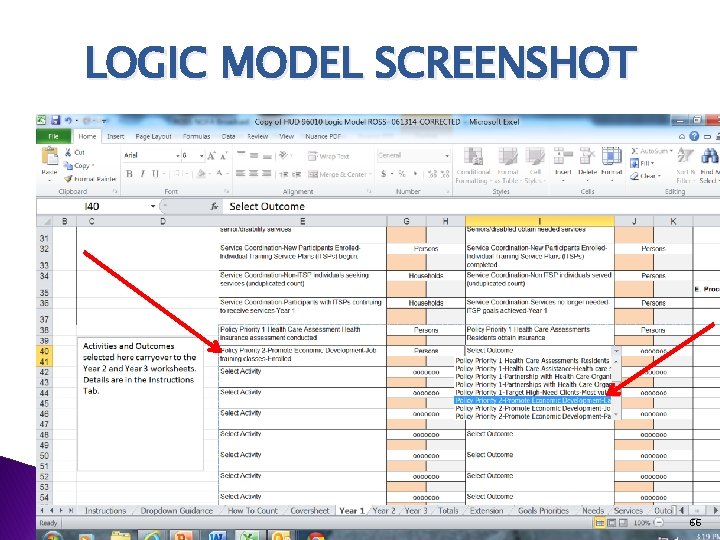This screenshot has height=540, width=720.
Task: Open Conditional Formatting
Action: click(x=473, y=166)
